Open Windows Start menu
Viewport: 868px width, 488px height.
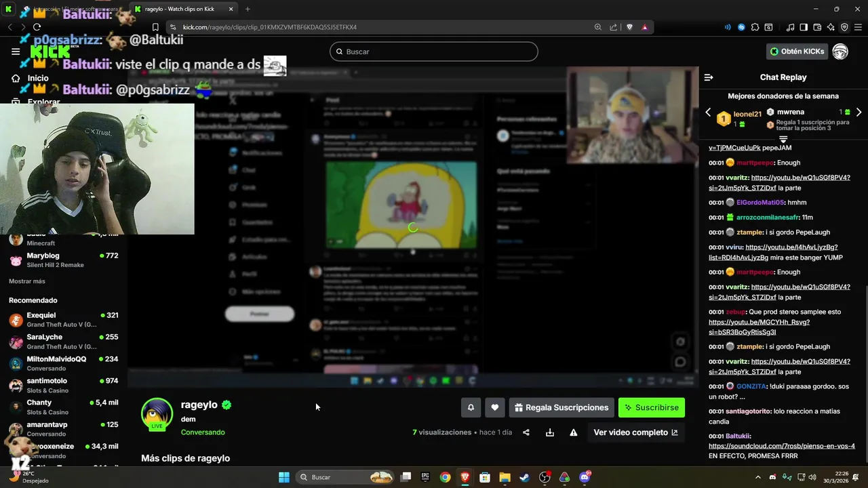[x=284, y=477]
